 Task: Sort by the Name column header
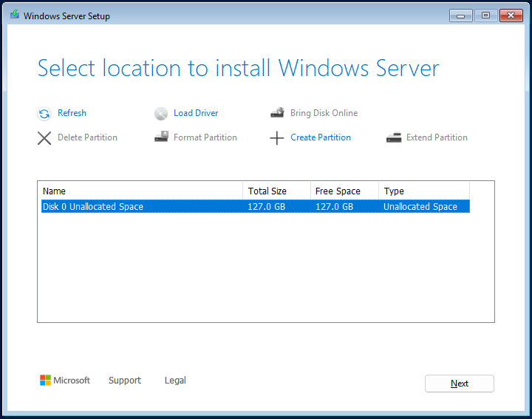[142, 191]
